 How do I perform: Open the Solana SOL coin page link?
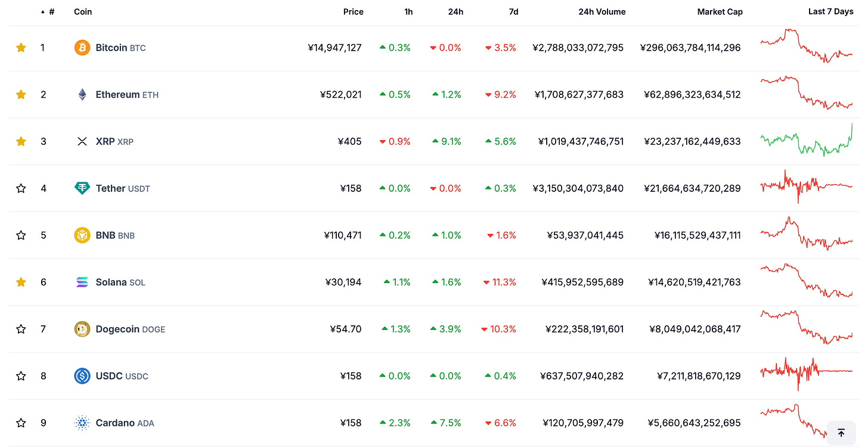pyautogui.click(x=120, y=282)
